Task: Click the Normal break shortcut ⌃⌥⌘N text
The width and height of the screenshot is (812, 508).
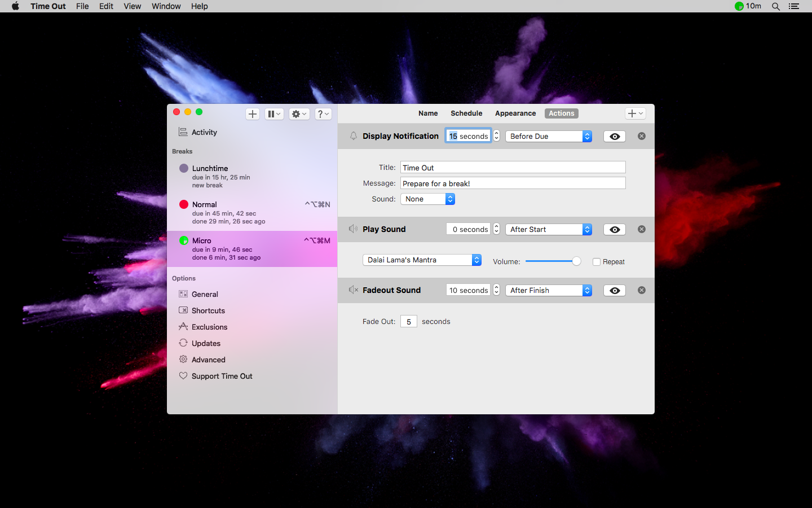Action: (317, 204)
